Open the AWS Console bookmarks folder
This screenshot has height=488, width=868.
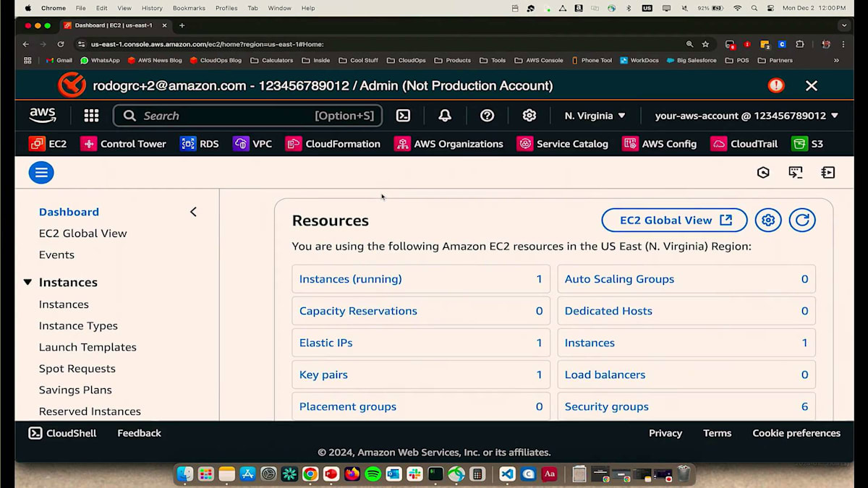click(x=538, y=60)
